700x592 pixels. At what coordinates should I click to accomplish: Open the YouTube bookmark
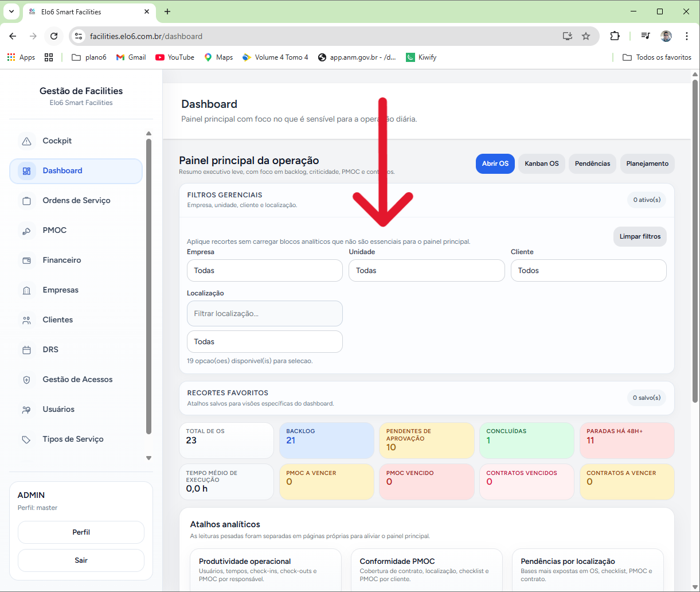tap(175, 57)
